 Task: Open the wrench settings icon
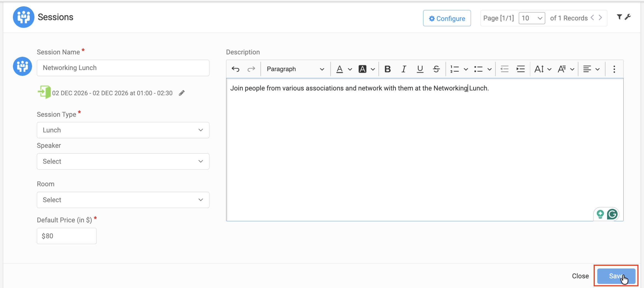tap(628, 17)
